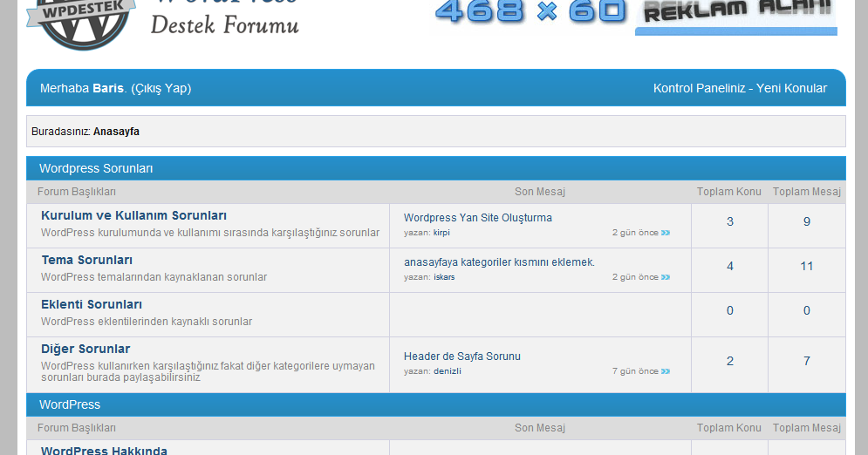
Task: Click Son Mesaj header under Wordpress Sorunları
Action: point(540,192)
